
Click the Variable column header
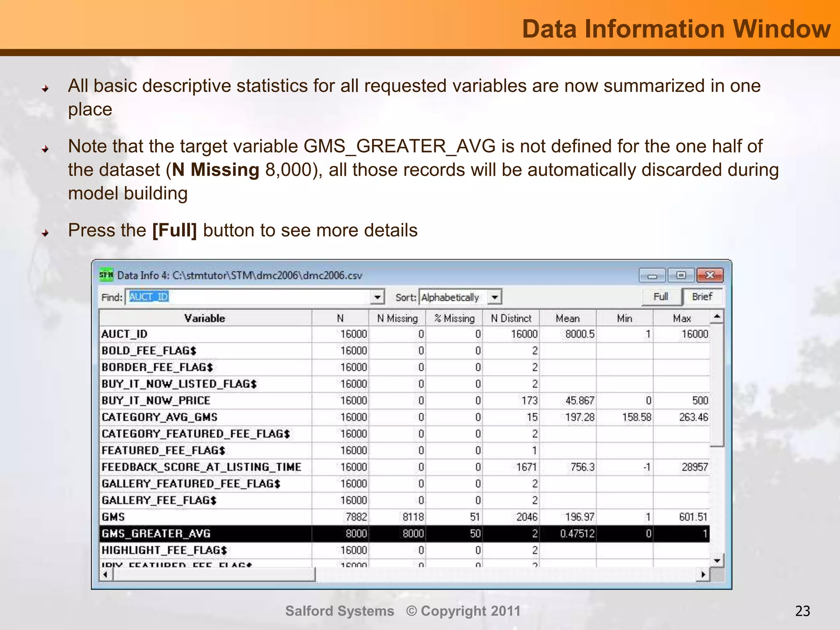coord(205,318)
